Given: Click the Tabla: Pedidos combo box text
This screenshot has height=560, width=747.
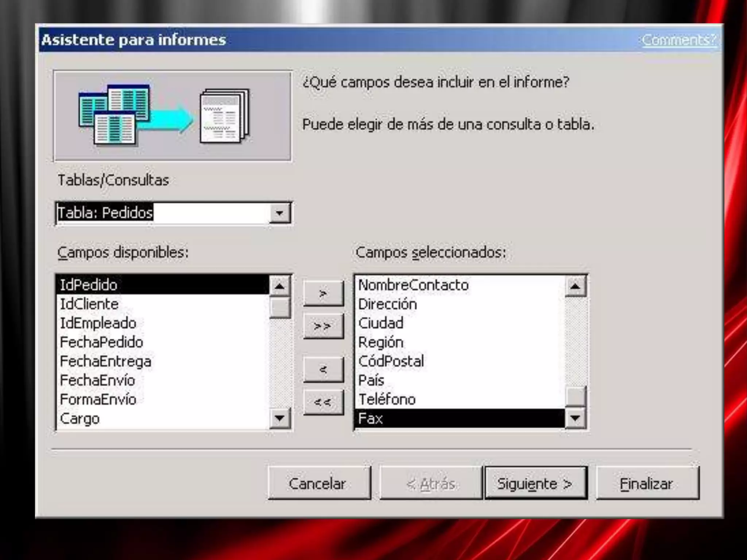Looking at the screenshot, I should coord(106,213).
